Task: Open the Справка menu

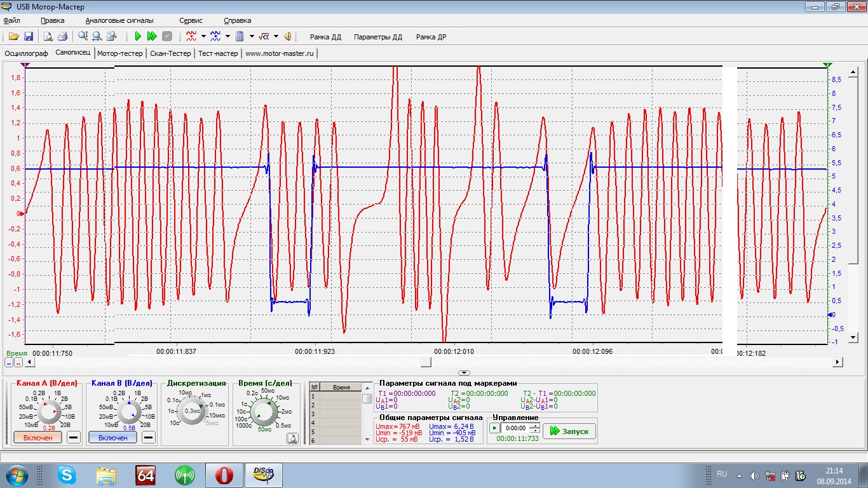Action: click(x=238, y=20)
